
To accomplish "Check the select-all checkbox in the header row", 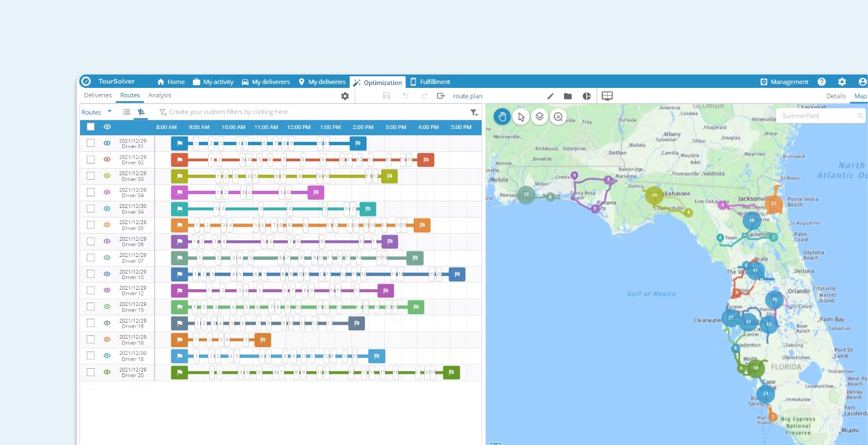I will click(x=91, y=127).
